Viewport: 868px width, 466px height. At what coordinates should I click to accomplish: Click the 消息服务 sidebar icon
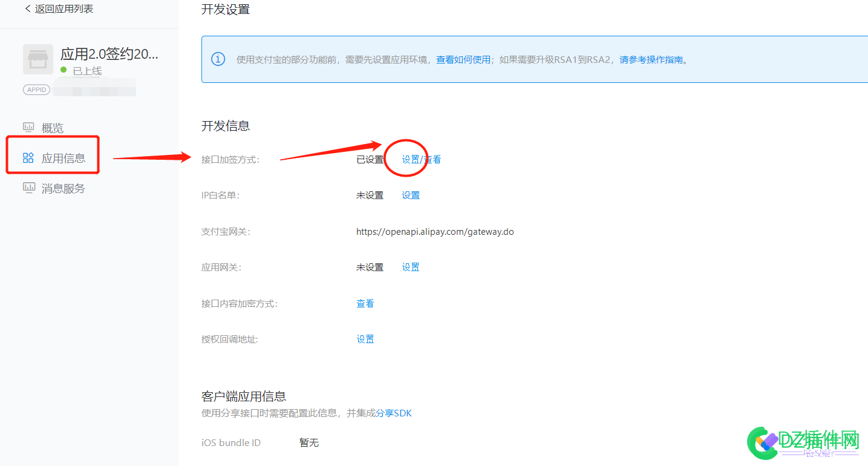pos(28,188)
